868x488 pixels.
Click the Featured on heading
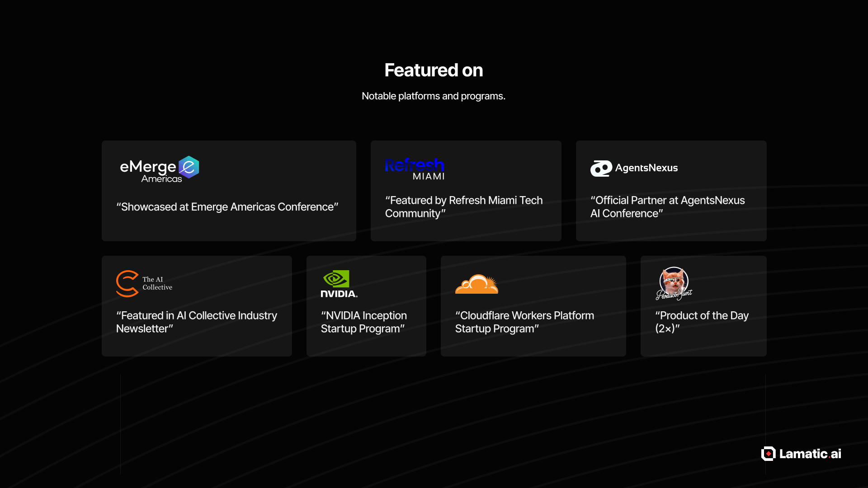coord(434,70)
